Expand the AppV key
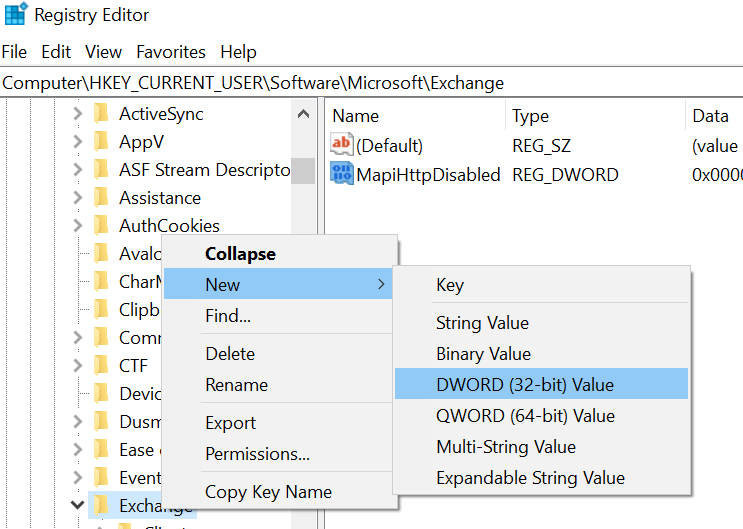This screenshot has width=743, height=529. [x=78, y=142]
